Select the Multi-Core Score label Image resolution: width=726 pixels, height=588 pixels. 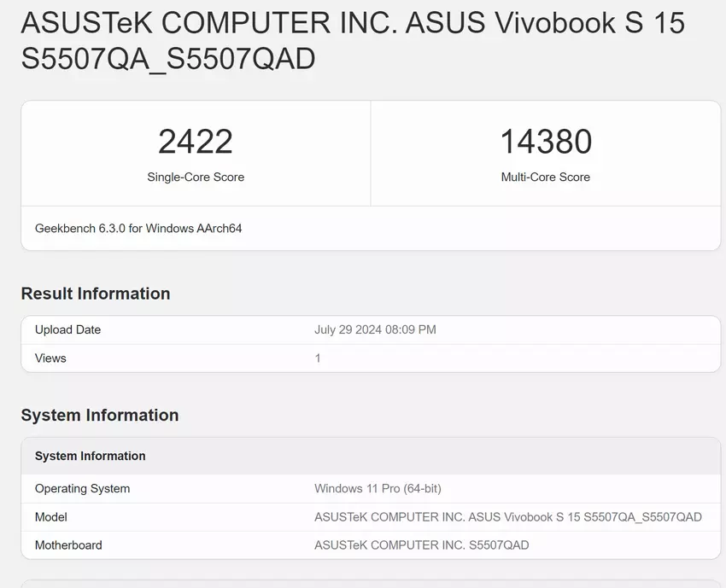(546, 178)
